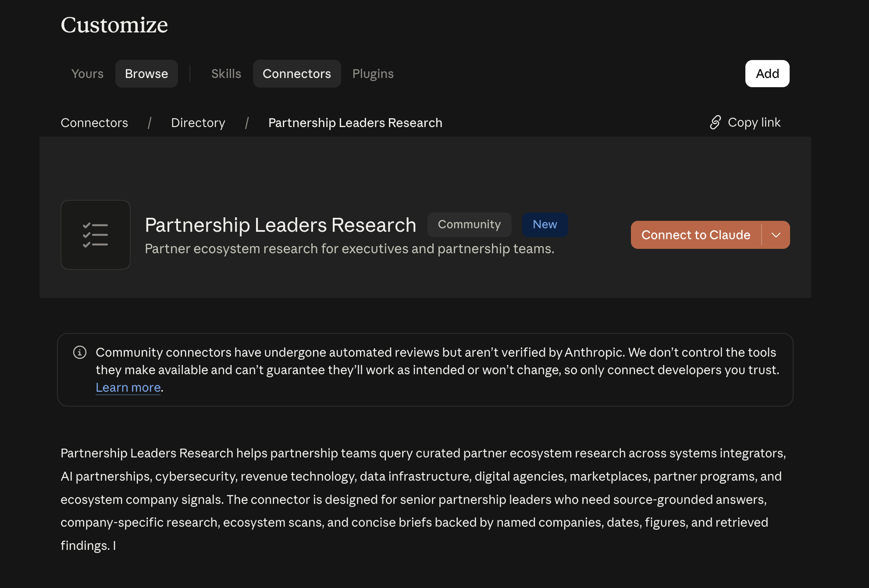The image size is (869, 588).
Task: Click the Copy link text
Action: coord(754,122)
